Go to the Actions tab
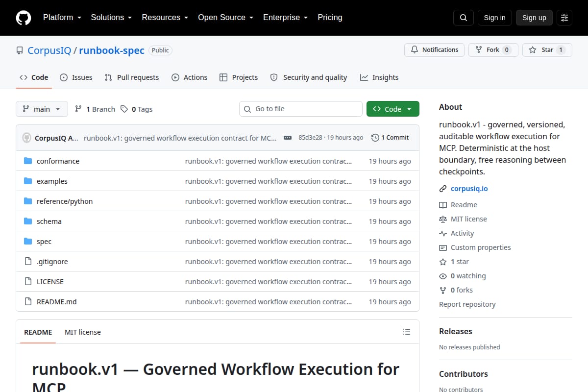The image size is (588, 392). (x=189, y=77)
